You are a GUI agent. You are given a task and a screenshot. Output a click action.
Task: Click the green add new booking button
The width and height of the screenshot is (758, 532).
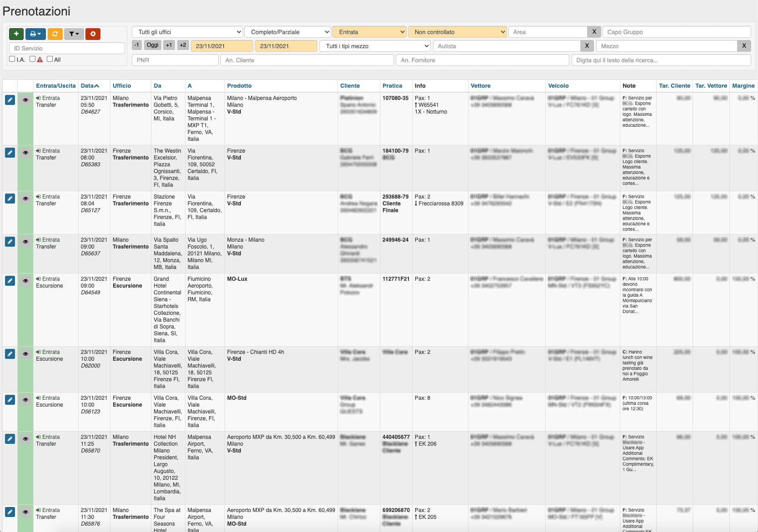(16, 34)
